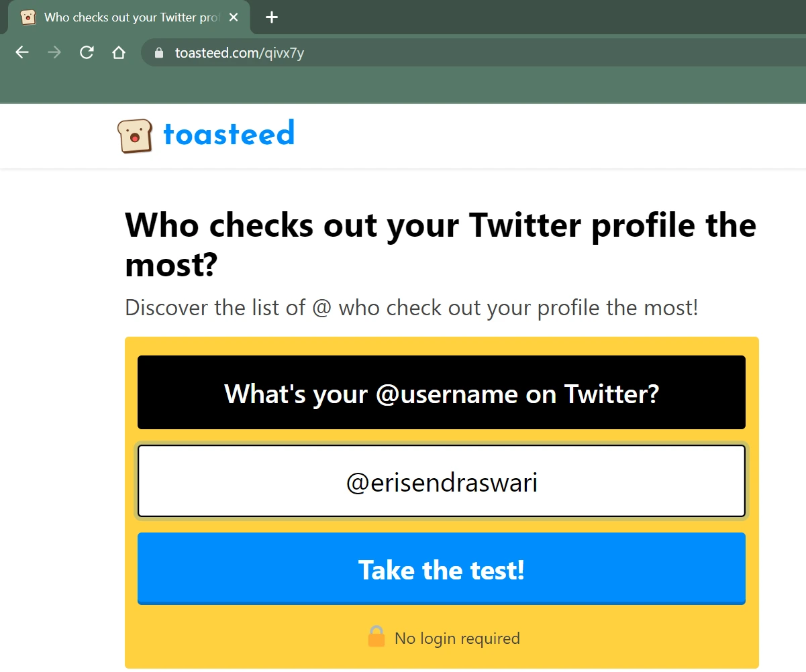Viewport: 806px width, 672px height.
Task: Open the toasteed wordmark link
Action: [229, 133]
